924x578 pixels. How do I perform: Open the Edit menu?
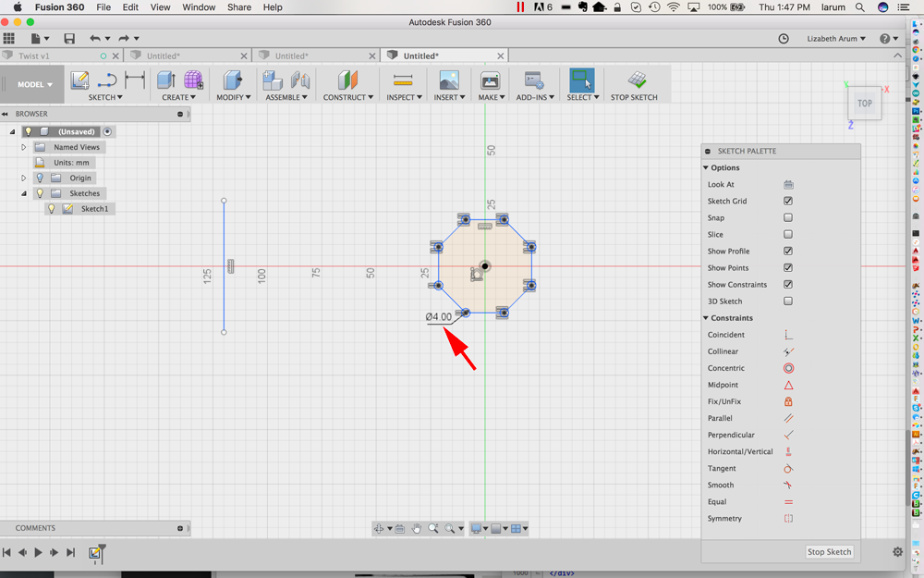tap(130, 7)
